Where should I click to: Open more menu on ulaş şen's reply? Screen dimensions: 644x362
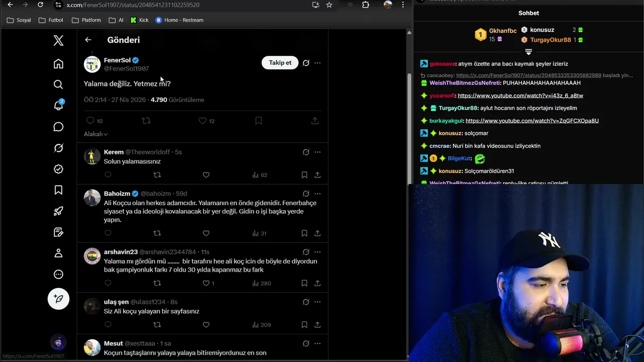coord(317,302)
